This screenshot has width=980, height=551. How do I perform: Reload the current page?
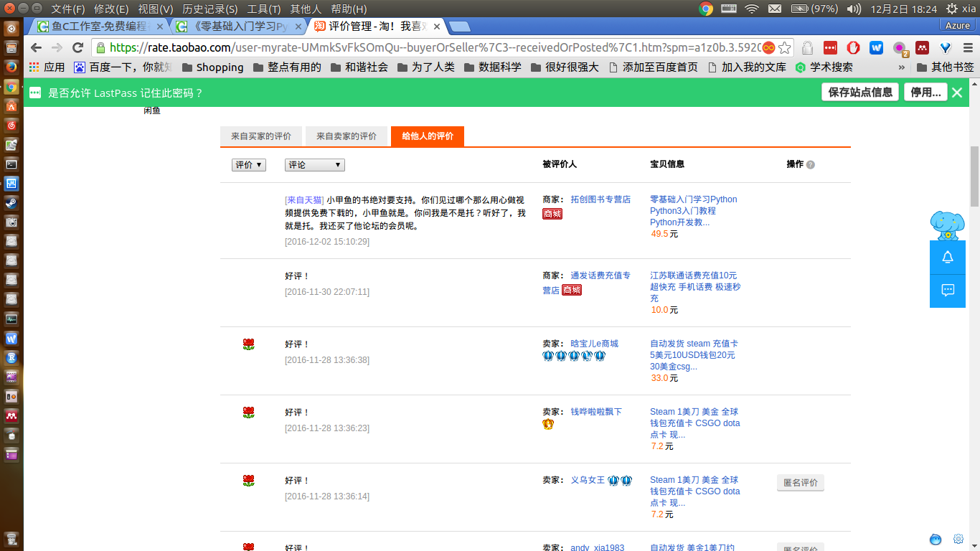point(77,48)
